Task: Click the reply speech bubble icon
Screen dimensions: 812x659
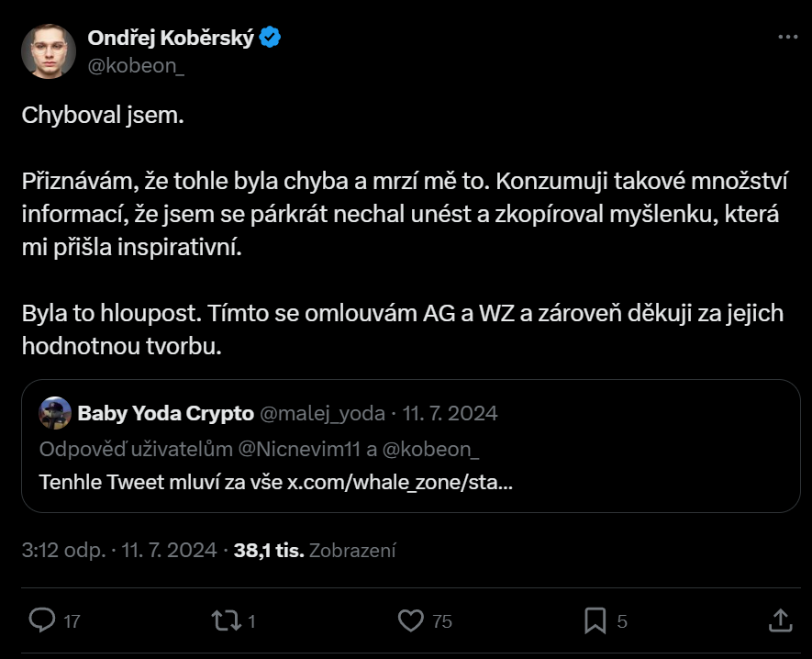Action: tap(42, 620)
